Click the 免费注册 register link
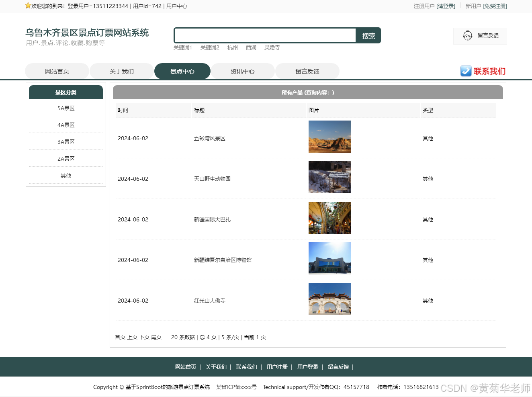532x397 pixels. click(495, 6)
